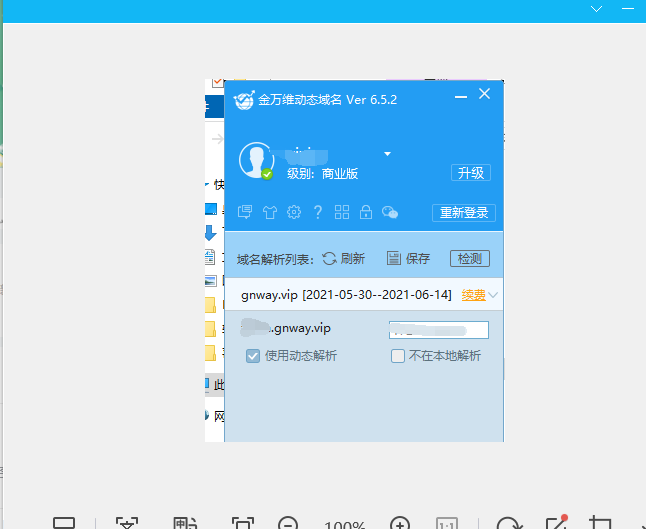
Task: Zoom out with the minus magnifier icon
Action: coord(288,523)
